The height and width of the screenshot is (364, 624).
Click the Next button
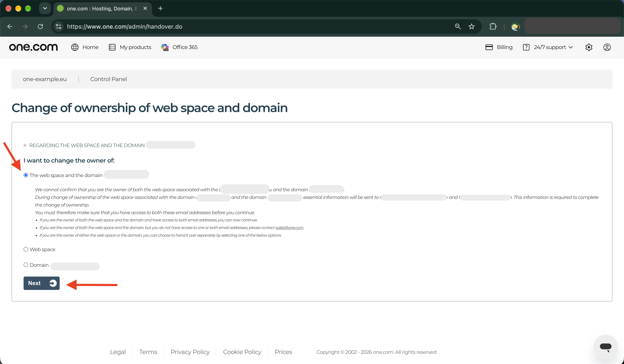click(x=42, y=283)
